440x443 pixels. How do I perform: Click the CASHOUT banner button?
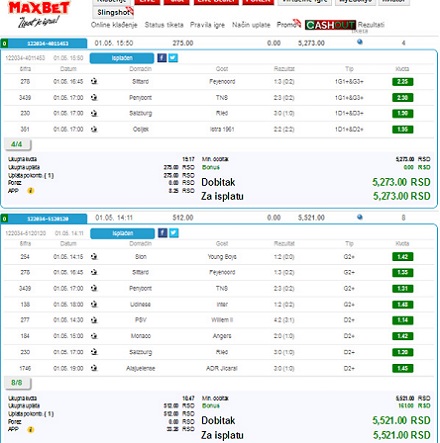(330, 25)
